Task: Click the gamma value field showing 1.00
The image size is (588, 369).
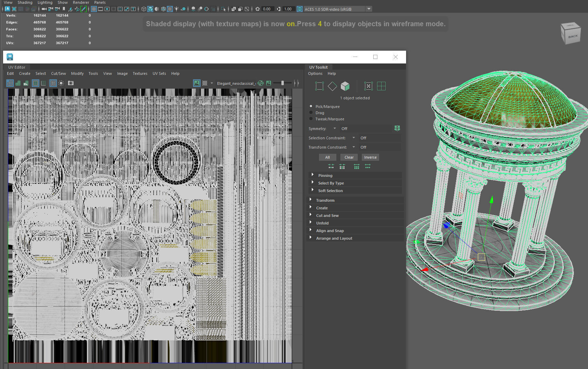Action: coord(289,9)
